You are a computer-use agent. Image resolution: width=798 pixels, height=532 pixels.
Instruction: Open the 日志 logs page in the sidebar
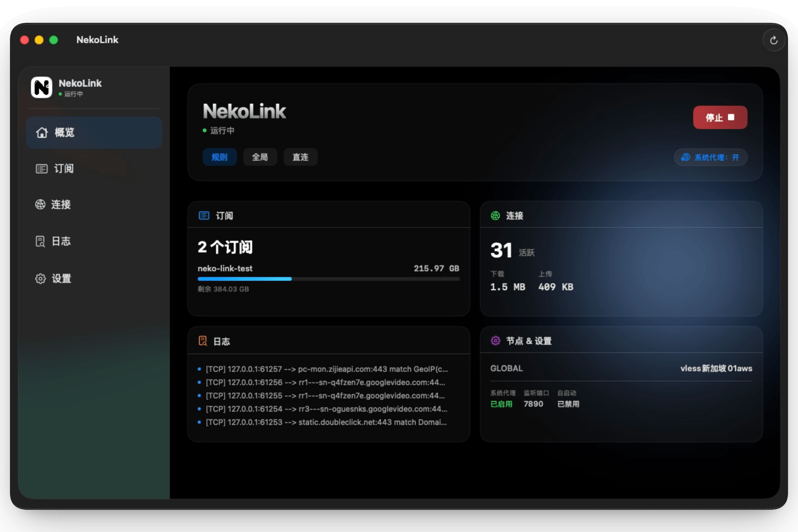[x=94, y=241]
